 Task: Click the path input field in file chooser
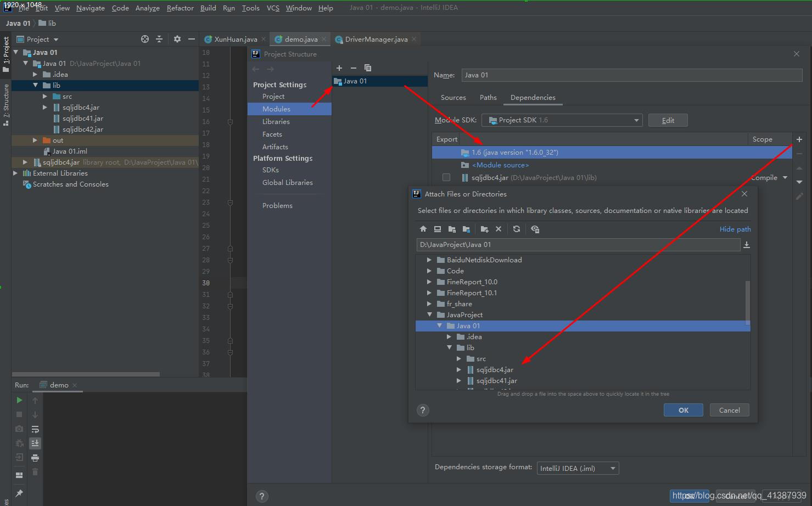coord(578,245)
